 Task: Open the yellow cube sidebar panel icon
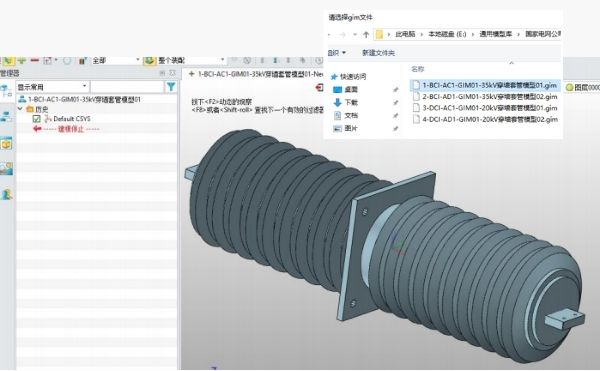tap(6, 144)
